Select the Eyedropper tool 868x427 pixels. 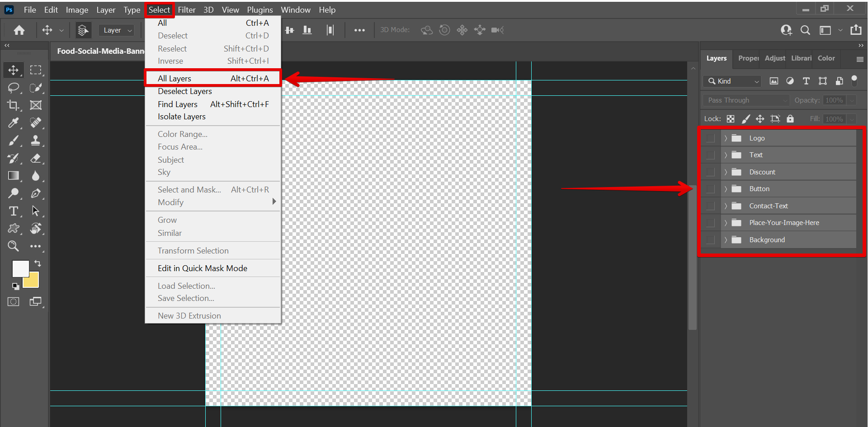pos(13,123)
